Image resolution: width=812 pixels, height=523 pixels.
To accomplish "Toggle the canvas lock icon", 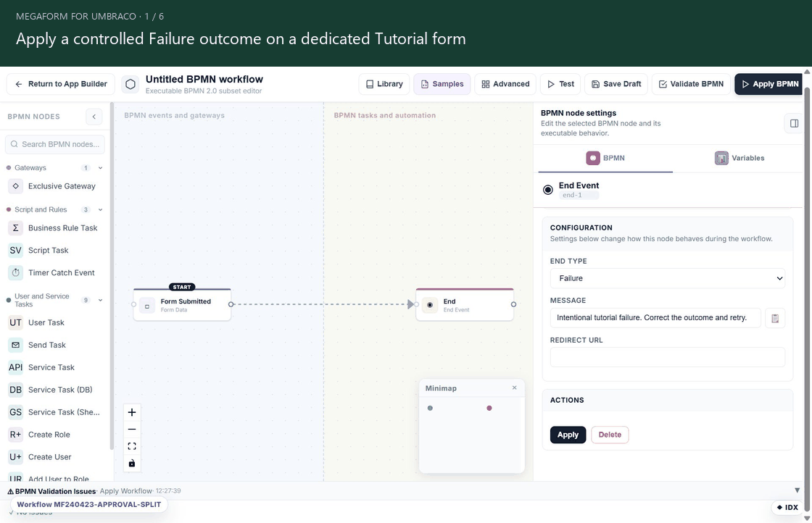I will [132, 464].
